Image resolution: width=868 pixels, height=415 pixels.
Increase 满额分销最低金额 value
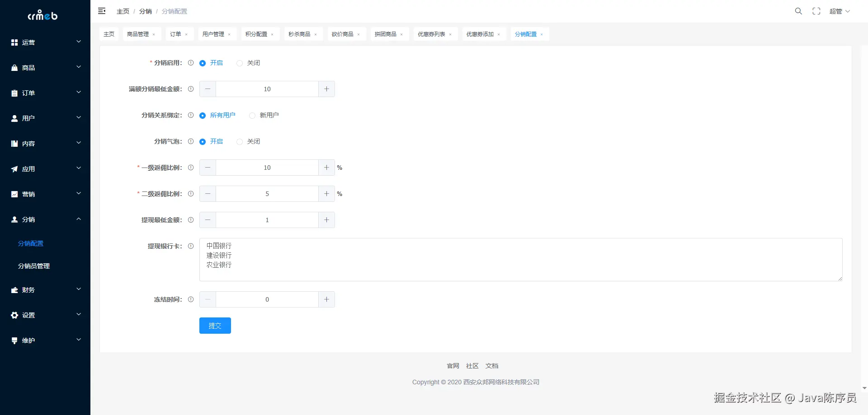[x=326, y=89]
